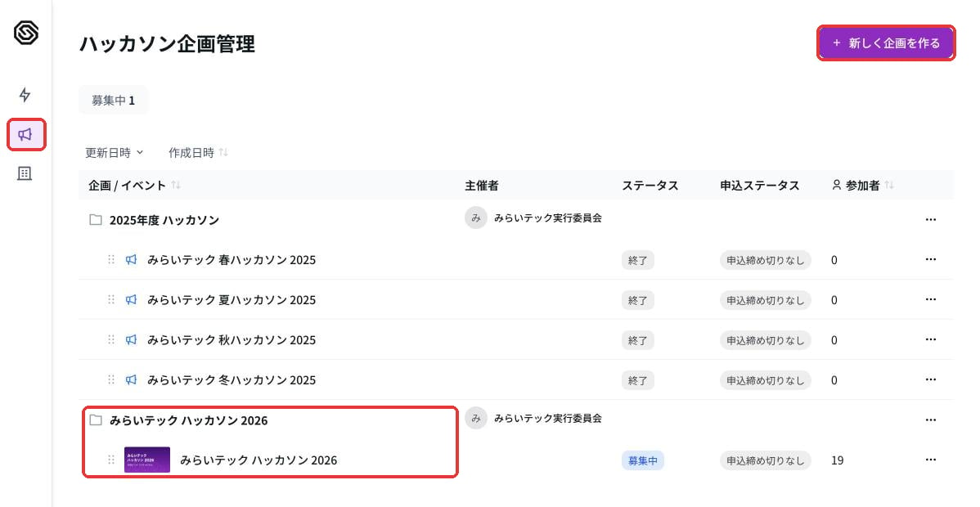Image resolution: width=980 pixels, height=507 pixels.
Task: Click drag handle of ハッカソン 2026 event
Action: pos(111,460)
